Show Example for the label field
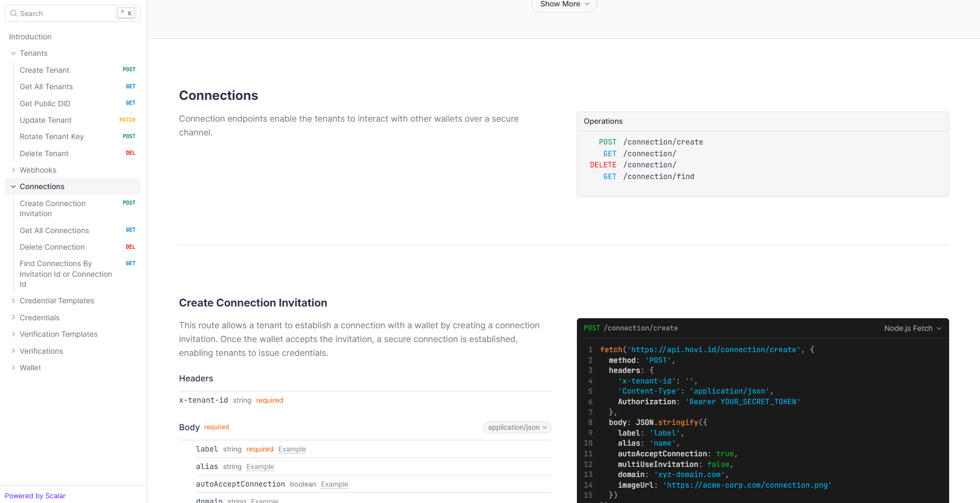The image size is (980, 503). coord(292,449)
